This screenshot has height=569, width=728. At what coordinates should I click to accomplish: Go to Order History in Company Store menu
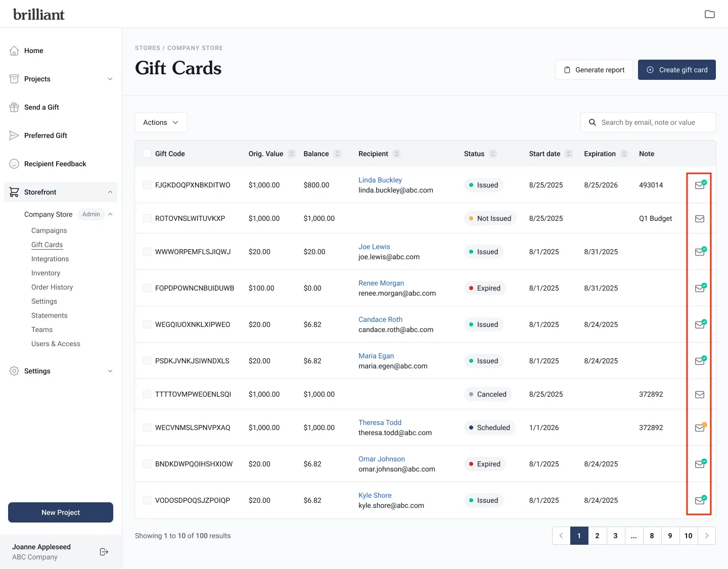click(x=52, y=287)
